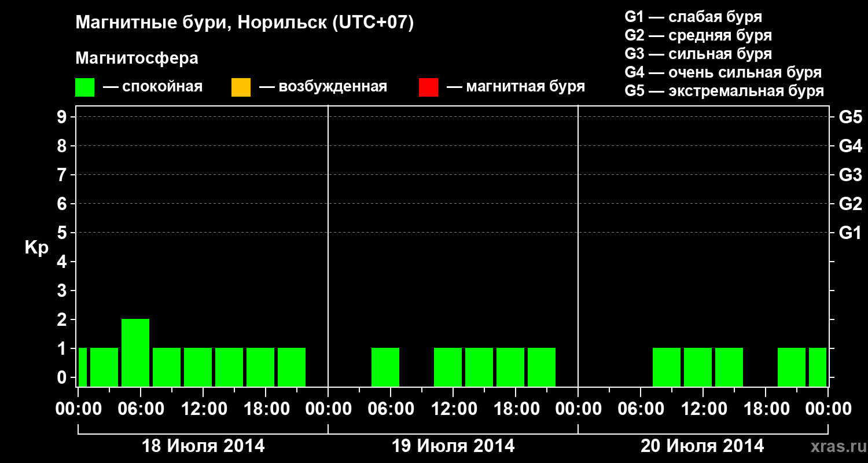Click the 19:00–22:00 bar on 19 Июля
Screen dimensions: 868x463
(x=542, y=367)
